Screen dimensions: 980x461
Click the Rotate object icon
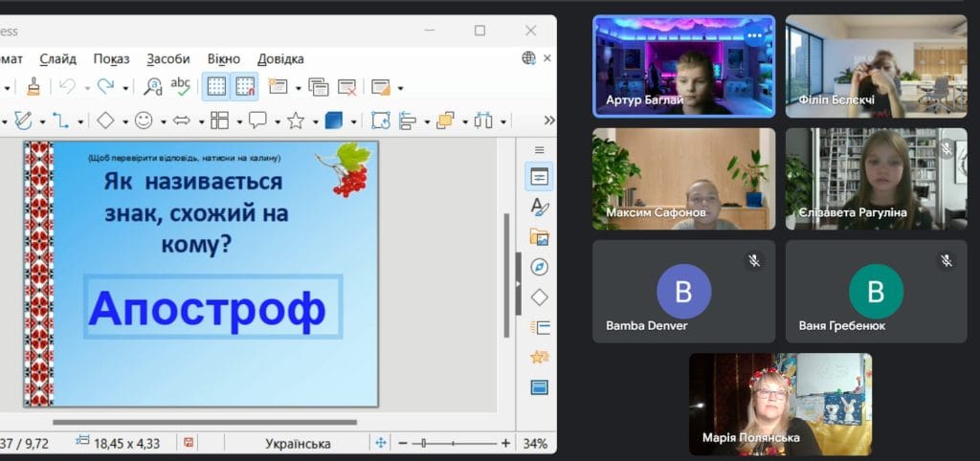(x=381, y=120)
